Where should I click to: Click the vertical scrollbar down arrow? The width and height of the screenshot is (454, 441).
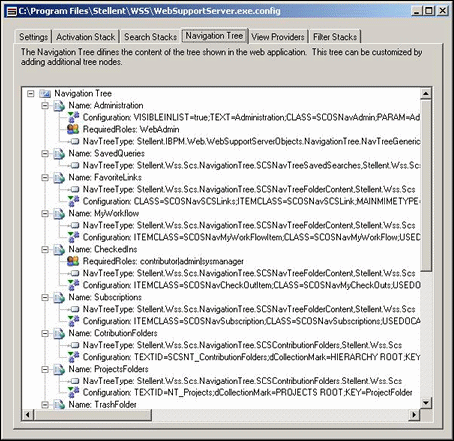pos(426,403)
